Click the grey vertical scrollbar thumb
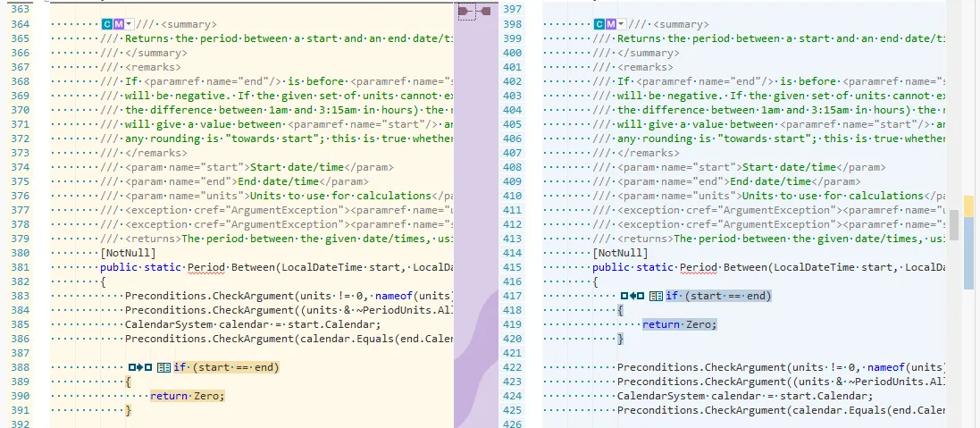 (954, 224)
